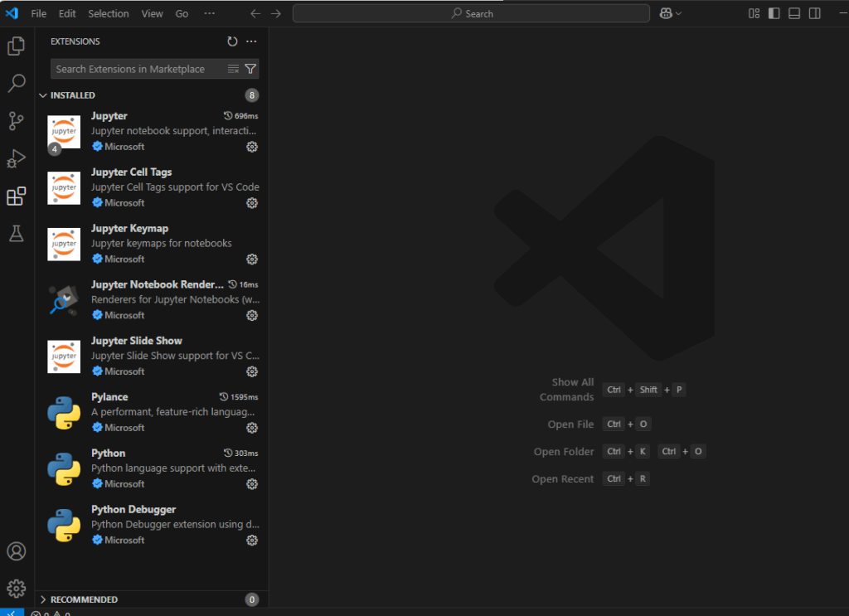
Task: Click the recommended count badge showing 0
Action: click(x=252, y=599)
